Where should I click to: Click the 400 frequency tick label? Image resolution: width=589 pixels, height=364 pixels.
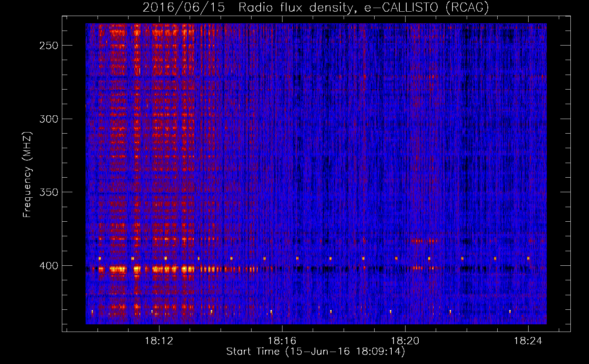pyautogui.click(x=49, y=266)
